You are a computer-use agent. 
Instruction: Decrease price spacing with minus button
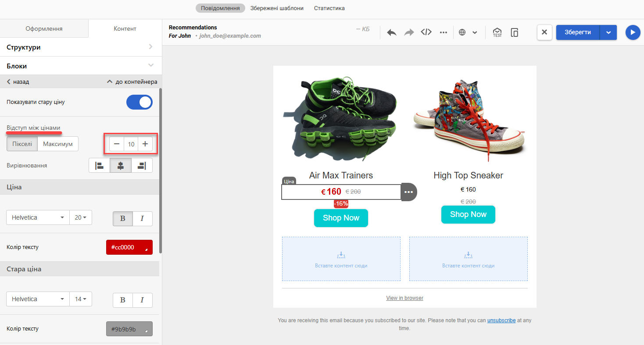pos(117,144)
